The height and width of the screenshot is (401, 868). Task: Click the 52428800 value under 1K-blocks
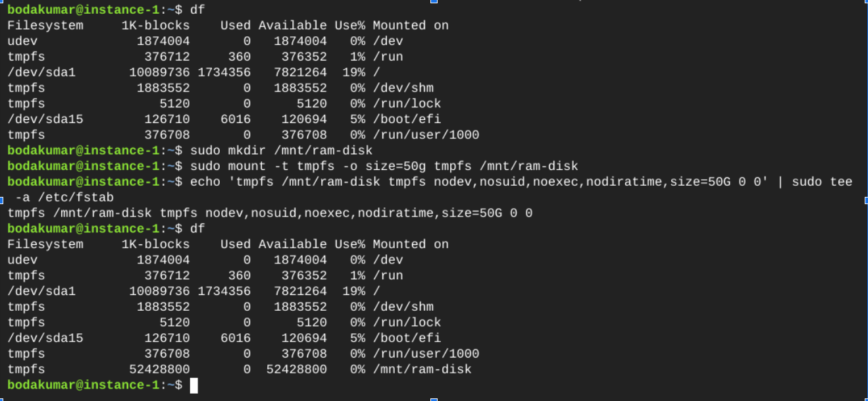pyautogui.click(x=159, y=369)
